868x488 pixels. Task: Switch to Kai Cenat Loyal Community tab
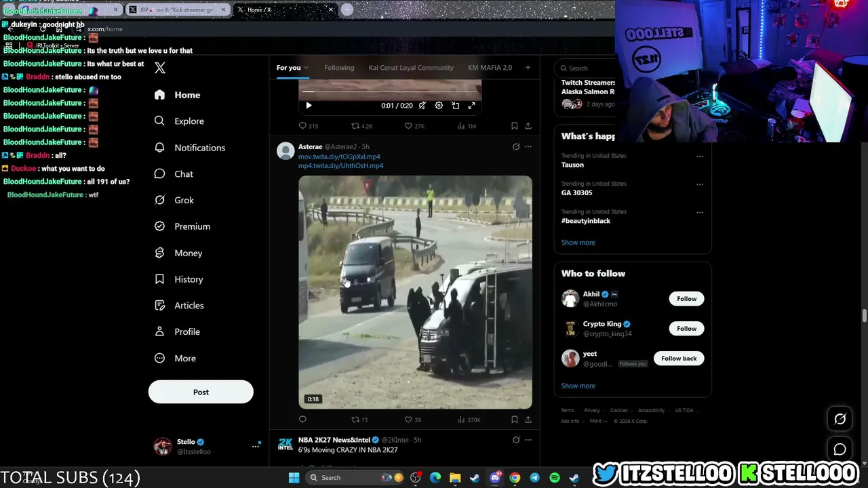411,68
